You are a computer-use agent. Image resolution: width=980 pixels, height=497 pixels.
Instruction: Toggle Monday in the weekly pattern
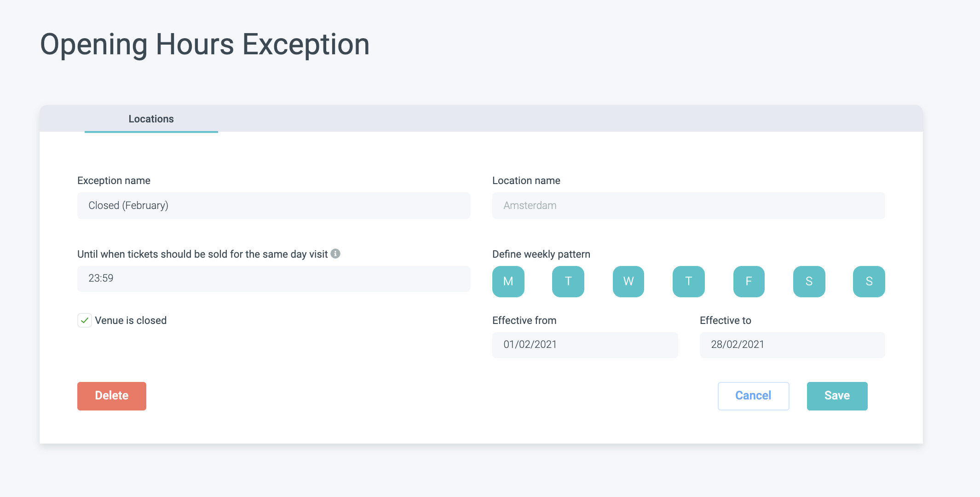[x=508, y=281]
